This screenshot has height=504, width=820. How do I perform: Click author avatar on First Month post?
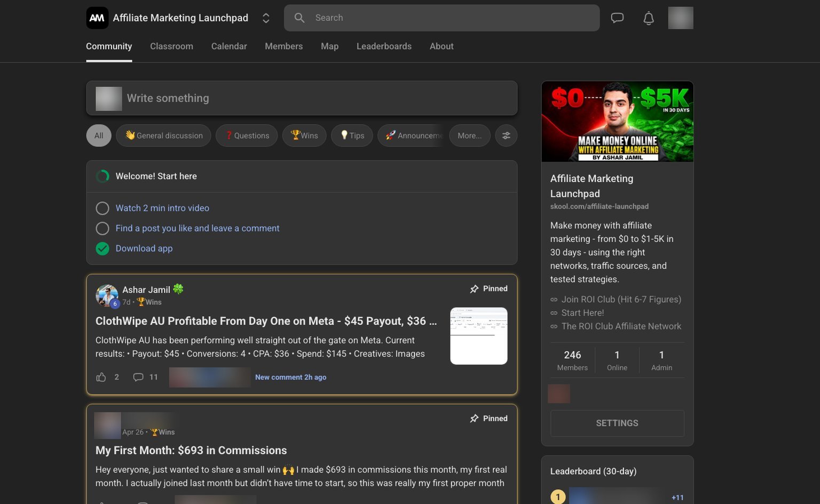coord(107,426)
